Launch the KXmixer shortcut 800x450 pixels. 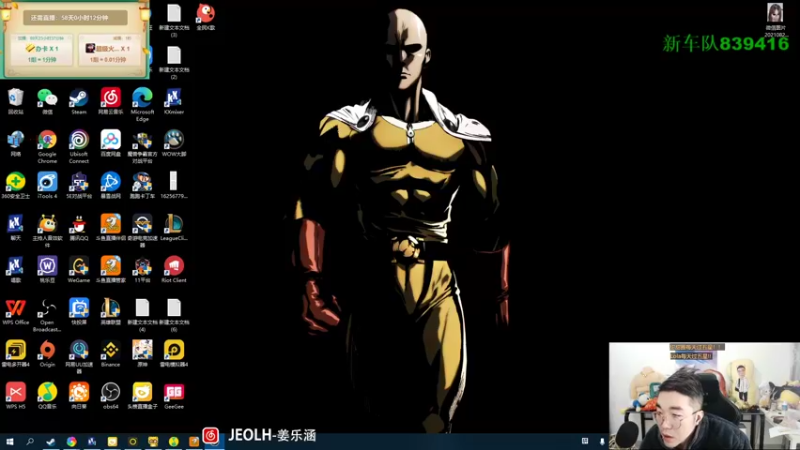point(174,98)
